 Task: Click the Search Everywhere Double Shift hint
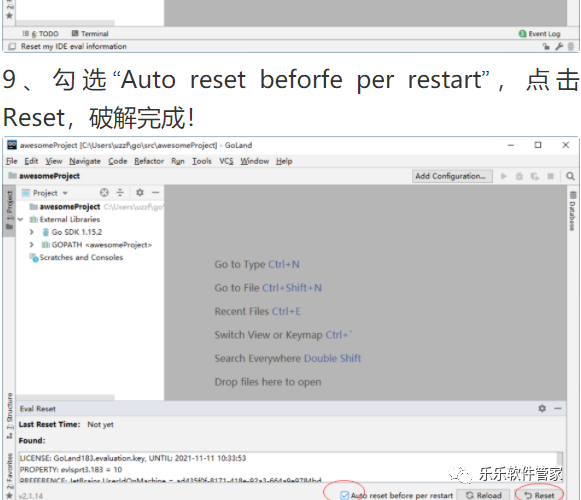coord(288,358)
